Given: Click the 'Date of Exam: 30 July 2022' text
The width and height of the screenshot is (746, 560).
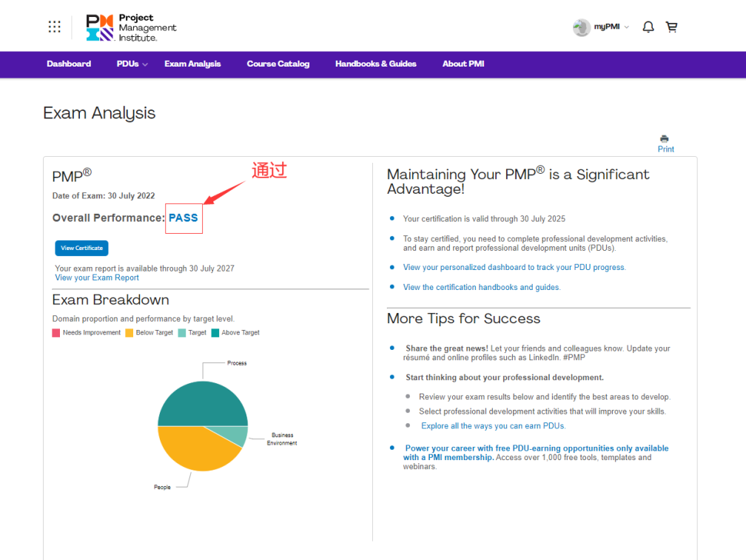Looking at the screenshot, I should tap(104, 196).
